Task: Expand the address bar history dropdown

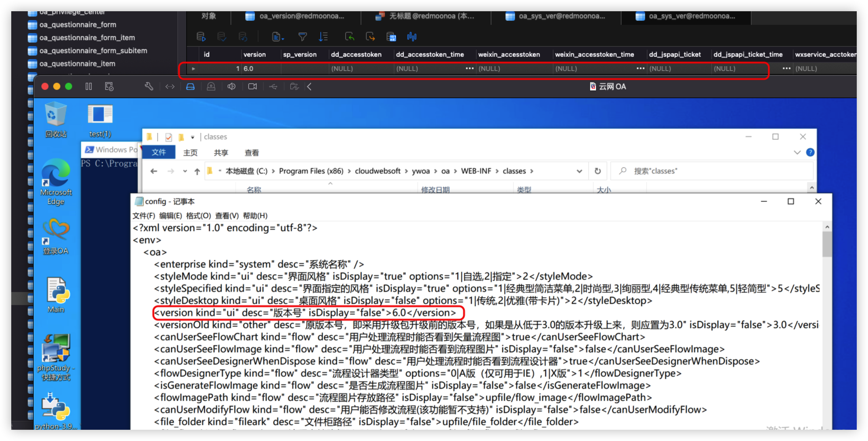Action: [x=579, y=171]
